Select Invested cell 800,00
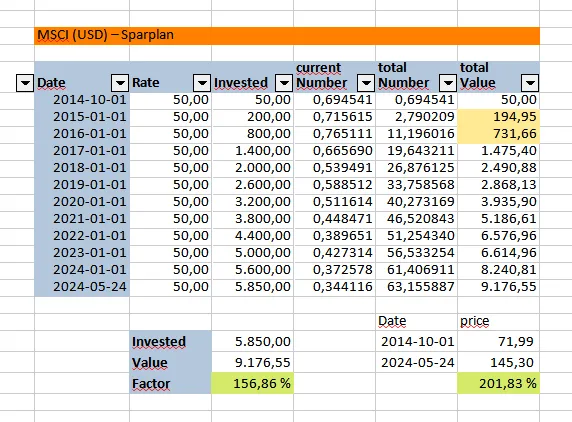Image resolution: width=572 pixels, height=422 pixels. (x=252, y=134)
